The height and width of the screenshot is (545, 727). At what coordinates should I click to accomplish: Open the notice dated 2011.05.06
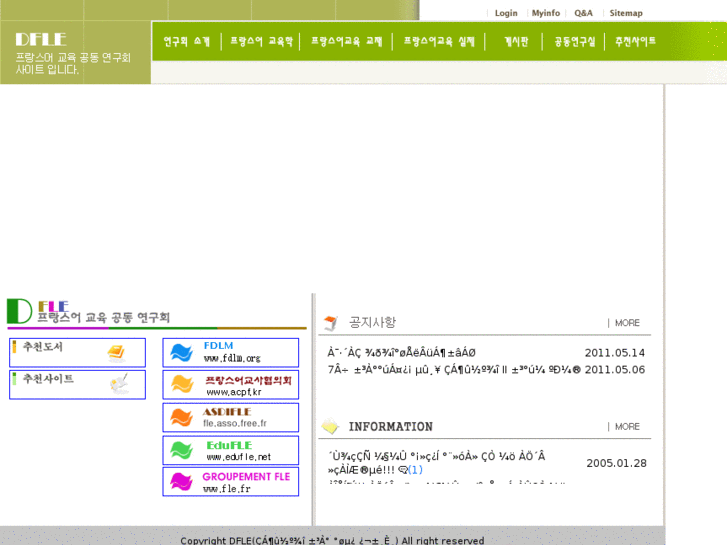[454, 370]
